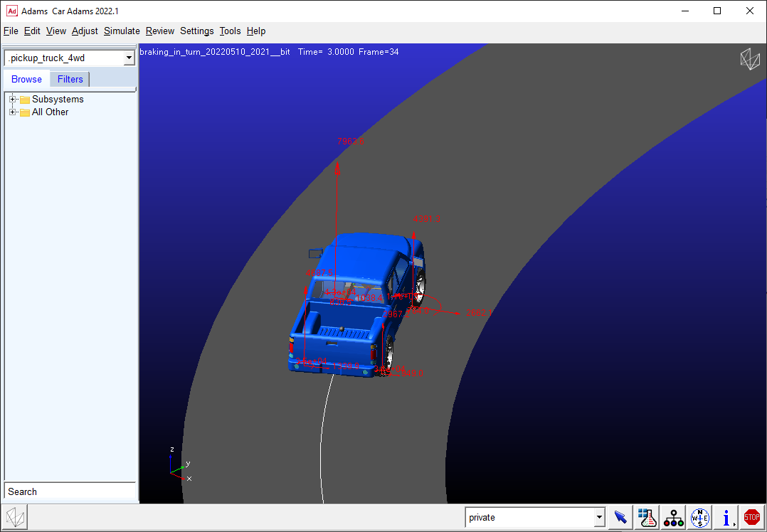767x532 pixels.
Task: Open the information tool icon
Action: [x=726, y=517]
